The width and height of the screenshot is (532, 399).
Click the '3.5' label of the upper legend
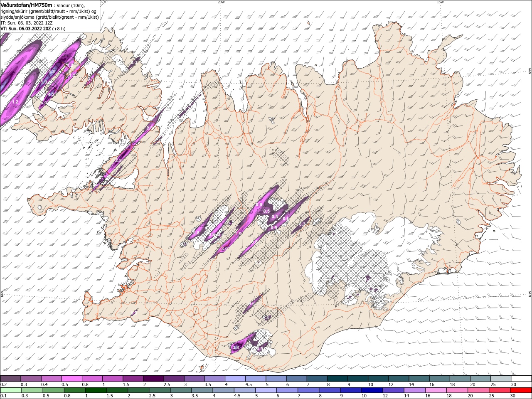click(208, 384)
